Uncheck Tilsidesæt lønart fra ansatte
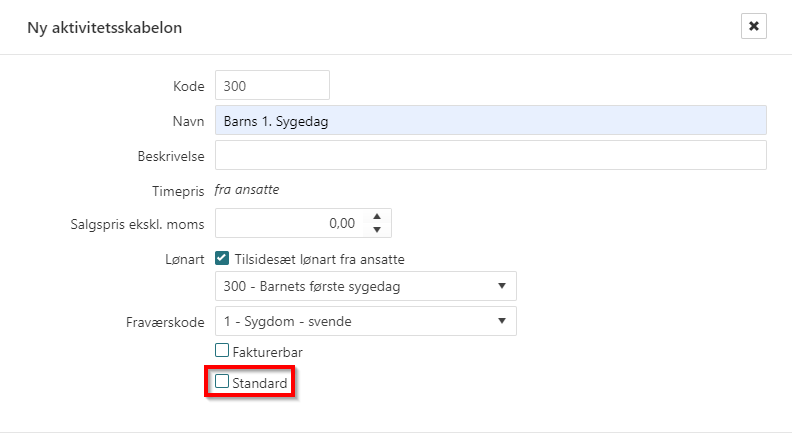 [222, 259]
